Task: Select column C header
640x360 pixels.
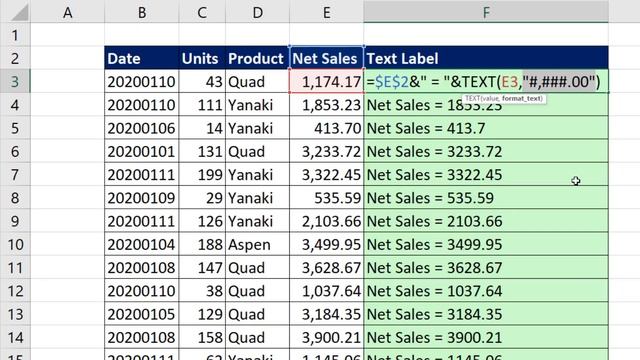Action: [202, 12]
